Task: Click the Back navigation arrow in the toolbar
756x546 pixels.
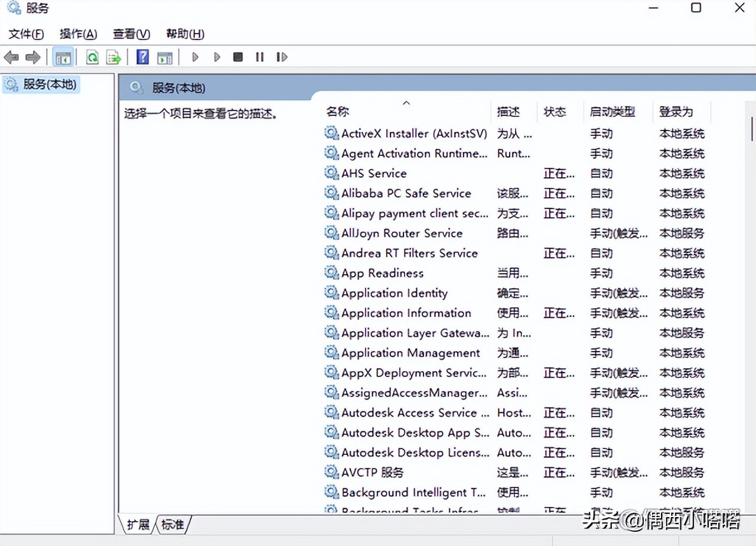Action: pyautogui.click(x=11, y=57)
